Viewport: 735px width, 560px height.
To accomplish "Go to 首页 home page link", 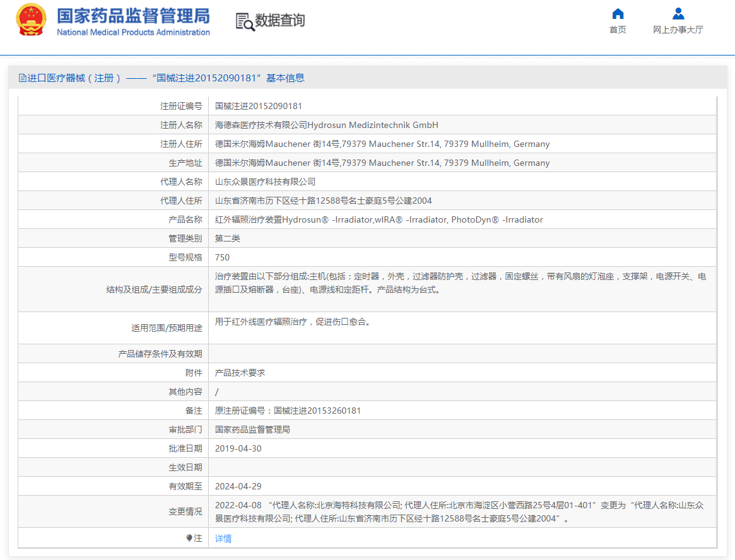I will pos(618,30).
